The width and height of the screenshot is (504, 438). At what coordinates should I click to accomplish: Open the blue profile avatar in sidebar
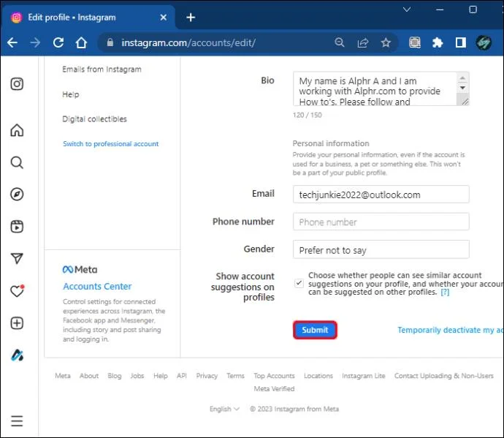coord(17,355)
